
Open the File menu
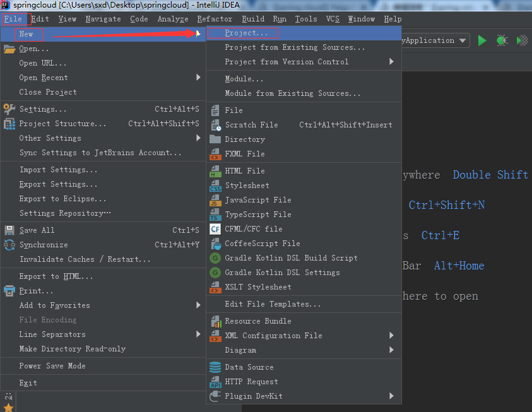[13, 19]
